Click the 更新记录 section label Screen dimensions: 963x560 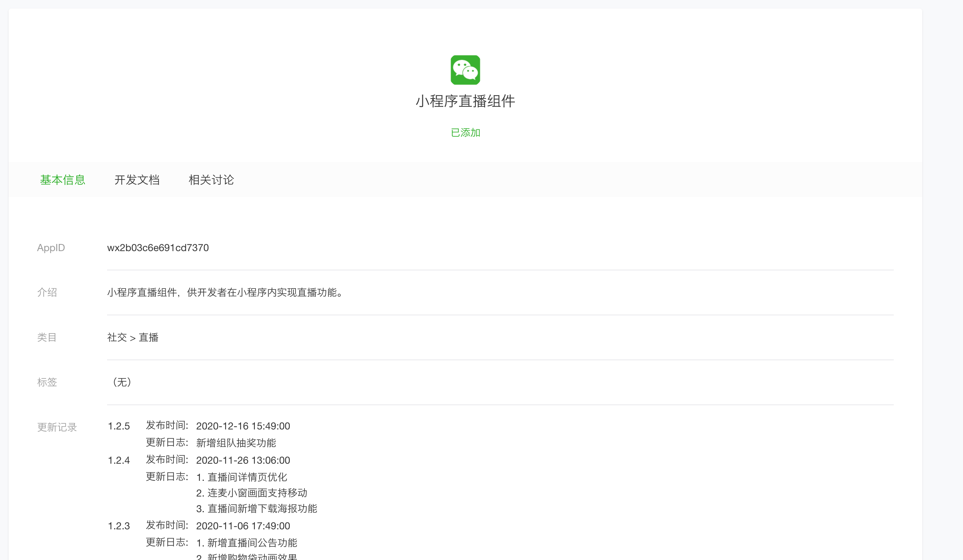[x=57, y=427]
